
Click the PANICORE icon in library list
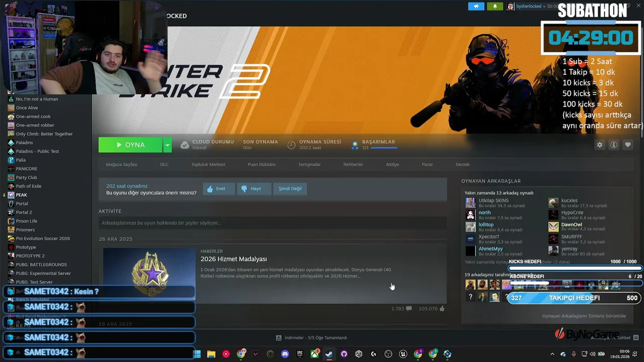11,169
